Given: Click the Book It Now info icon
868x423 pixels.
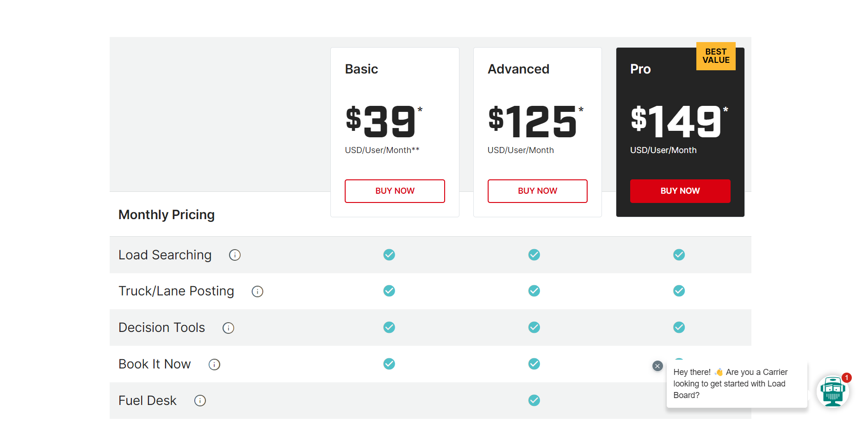Looking at the screenshot, I should click(214, 364).
